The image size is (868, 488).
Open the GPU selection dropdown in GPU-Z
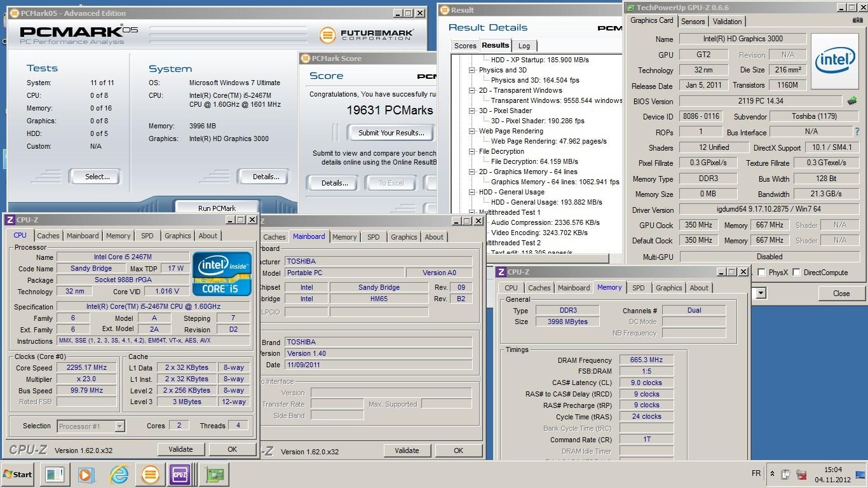coord(761,294)
